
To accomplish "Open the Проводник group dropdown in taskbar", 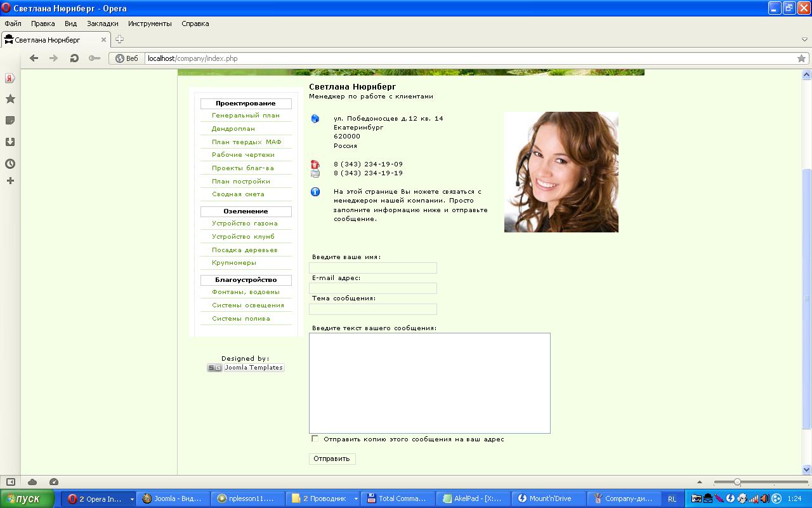I will (356, 499).
